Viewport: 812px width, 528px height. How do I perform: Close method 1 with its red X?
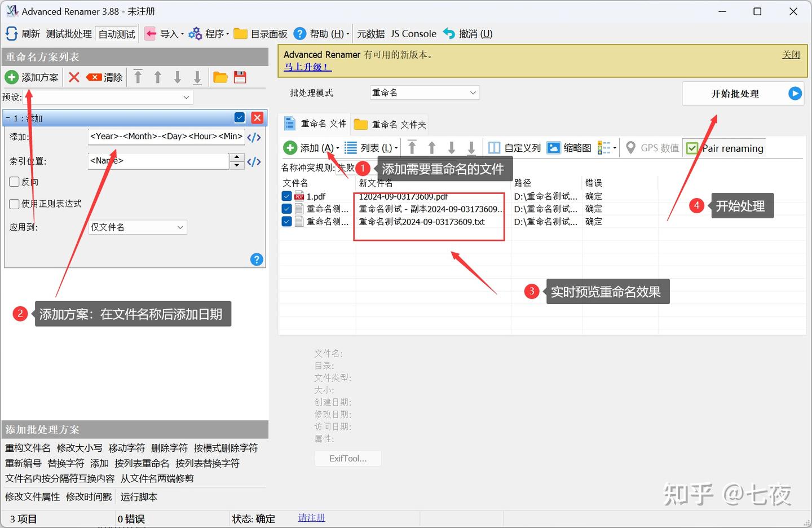coord(257,117)
